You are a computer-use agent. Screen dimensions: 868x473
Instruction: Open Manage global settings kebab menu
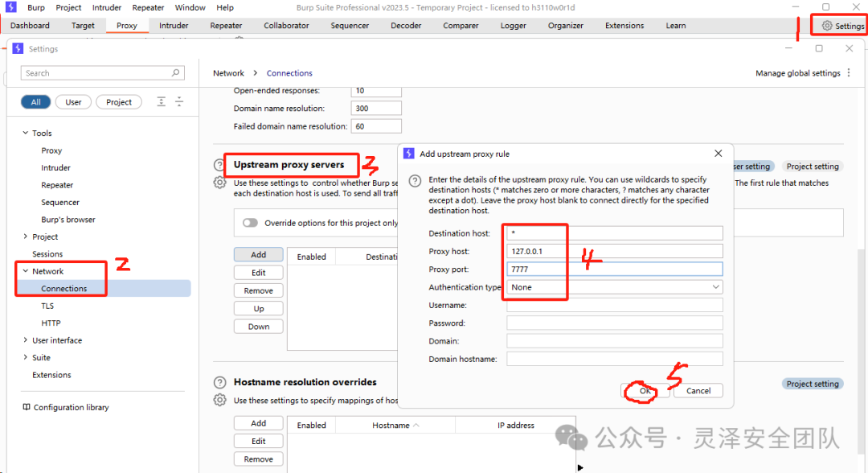[x=849, y=73]
